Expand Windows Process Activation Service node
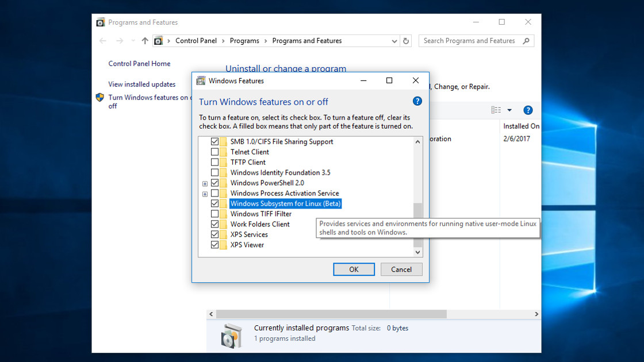This screenshot has height=362, width=644. click(x=205, y=194)
